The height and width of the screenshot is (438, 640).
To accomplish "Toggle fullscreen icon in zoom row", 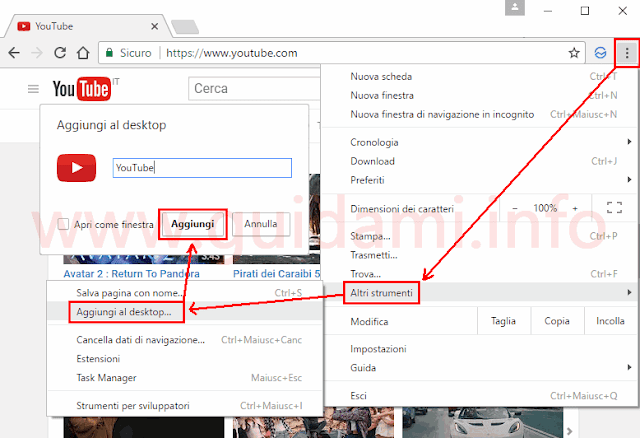I will coord(614,208).
